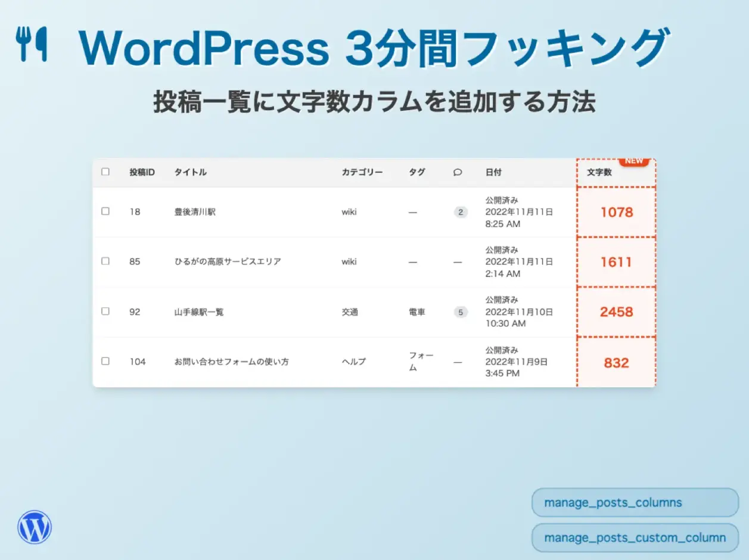Check the box for post 92
Image resolution: width=749 pixels, height=560 pixels.
point(105,311)
